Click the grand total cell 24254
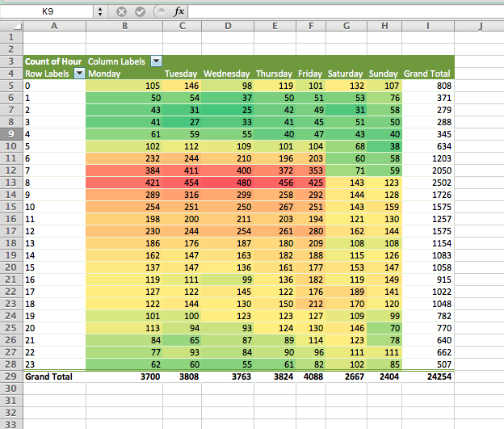This screenshot has height=429, width=504. click(428, 376)
